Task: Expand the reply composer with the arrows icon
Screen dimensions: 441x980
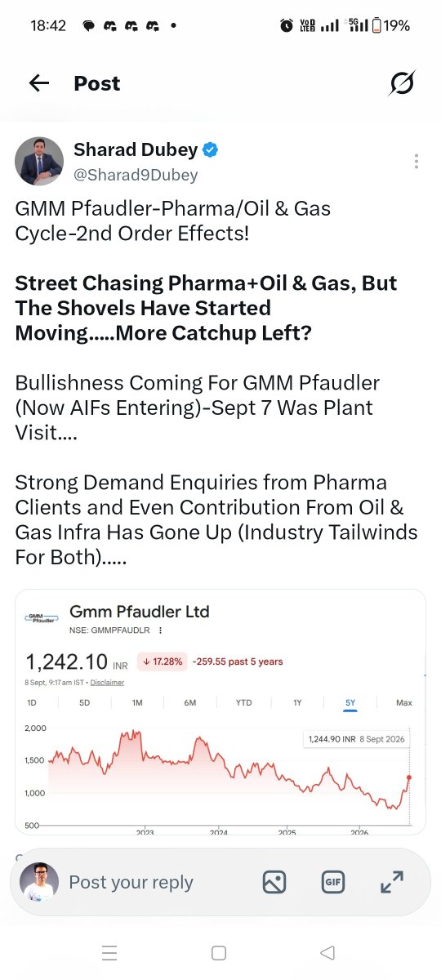Action: pyautogui.click(x=392, y=882)
